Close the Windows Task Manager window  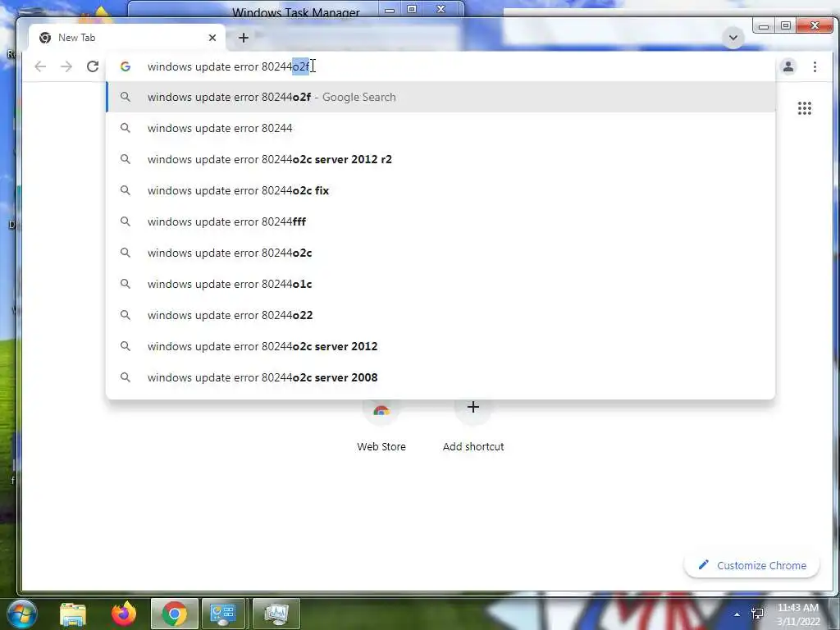(x=441, y=9)
